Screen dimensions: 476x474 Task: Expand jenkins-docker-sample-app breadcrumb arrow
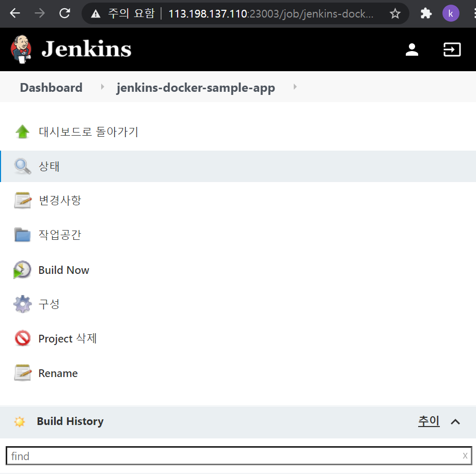(295, 87)
